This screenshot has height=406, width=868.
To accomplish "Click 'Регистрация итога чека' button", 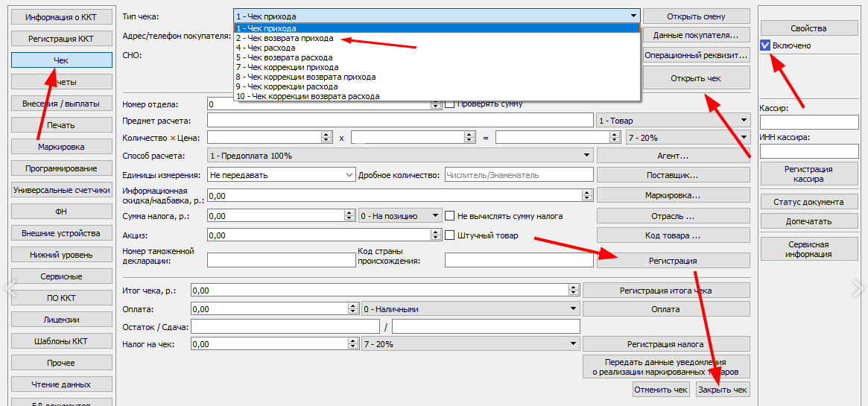I will 665,291.
